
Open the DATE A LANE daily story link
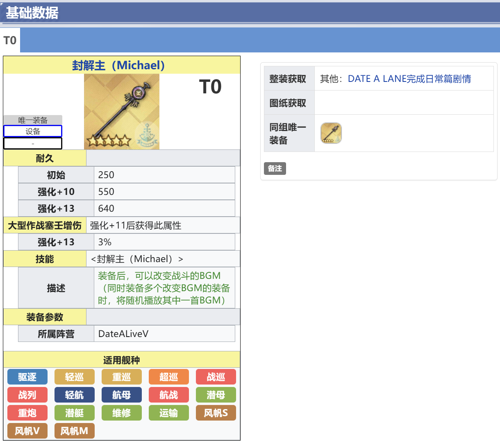click(x=409, y=79)
